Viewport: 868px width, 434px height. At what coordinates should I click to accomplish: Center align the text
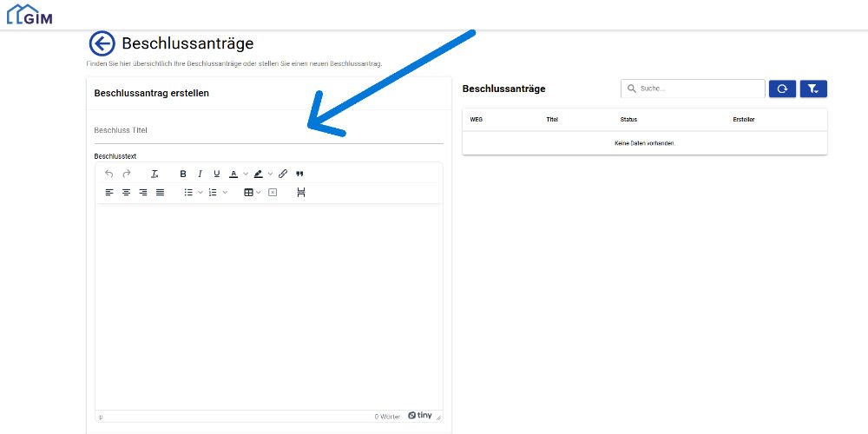point(126,192)
